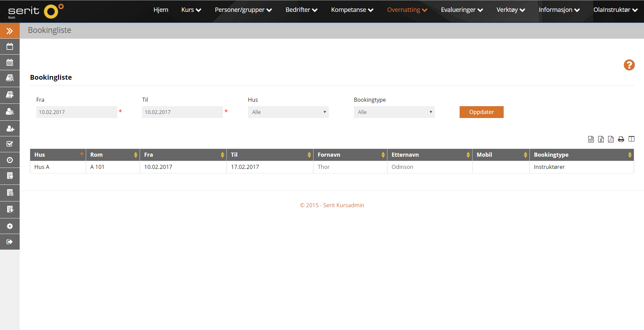Open the calendar grid sidebar icon
Image resolution: width=644 pixels, height=330 pixels.
pos(10,62)
